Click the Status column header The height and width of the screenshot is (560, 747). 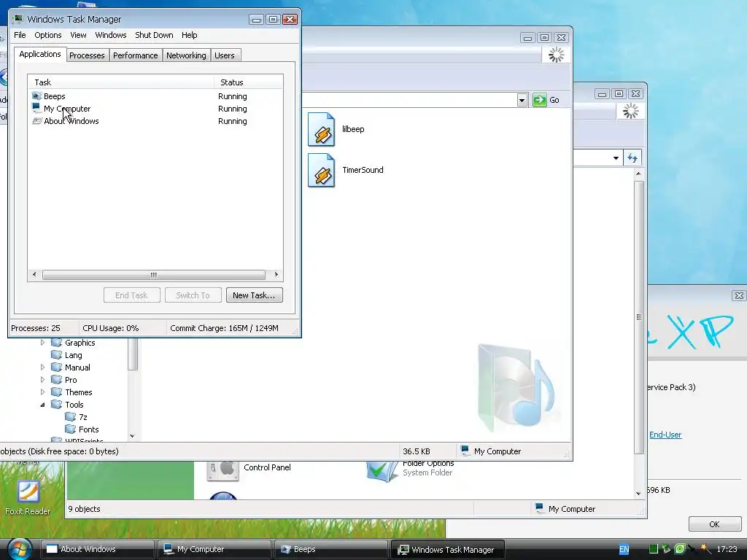[249, 82]
